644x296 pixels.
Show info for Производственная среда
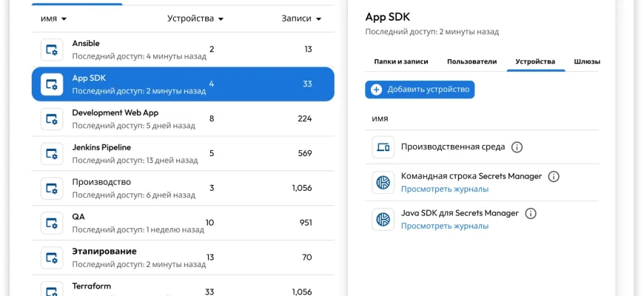[x=517, y=147]
